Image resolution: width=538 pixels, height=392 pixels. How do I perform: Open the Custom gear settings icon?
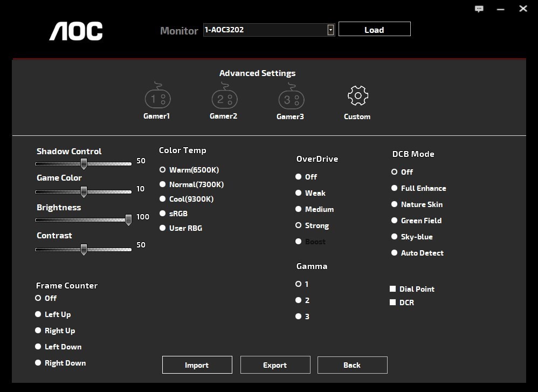click(357, 97)
